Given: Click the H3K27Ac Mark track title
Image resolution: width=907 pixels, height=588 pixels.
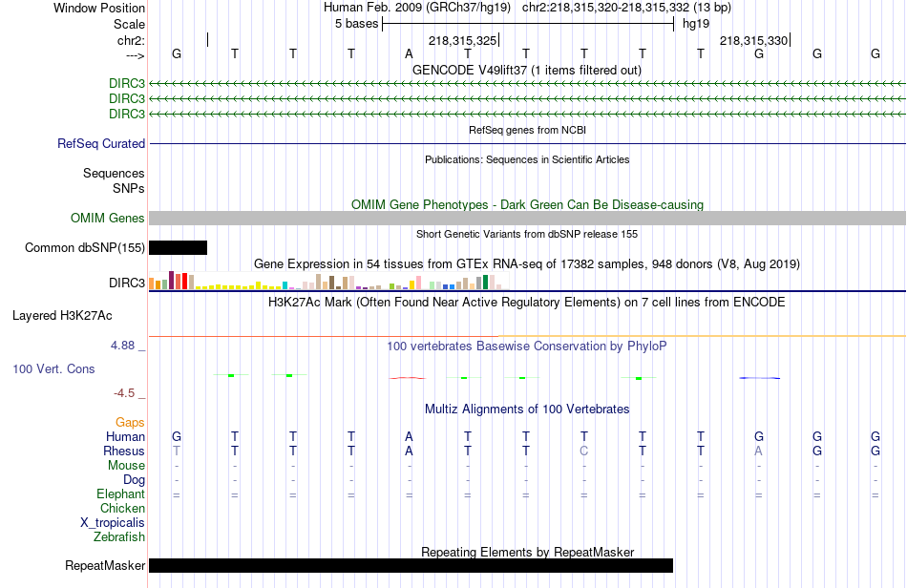Looking at the screenshot, I should (x=527, y=303).
